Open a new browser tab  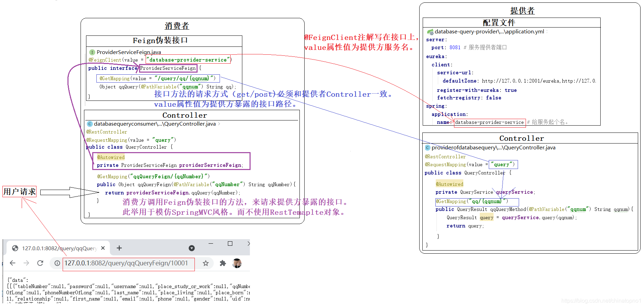[x=119, y=248]
